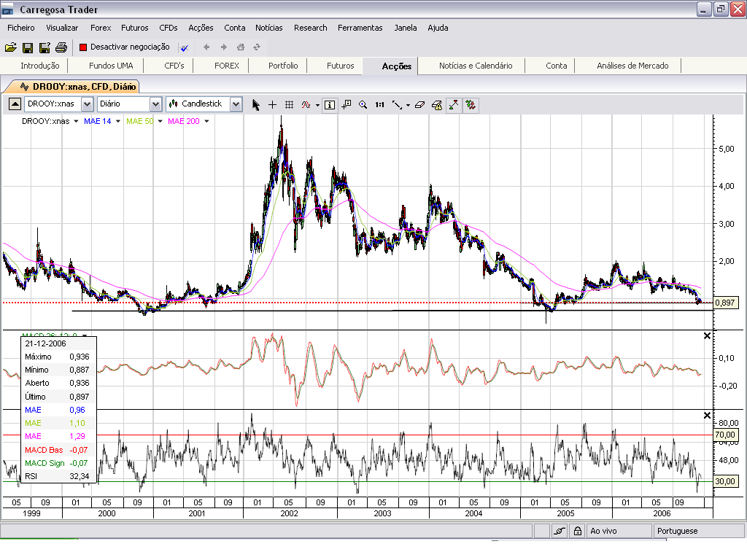747x560 pixels.
Task: Toggle the chart grid display
Action: 289,104
